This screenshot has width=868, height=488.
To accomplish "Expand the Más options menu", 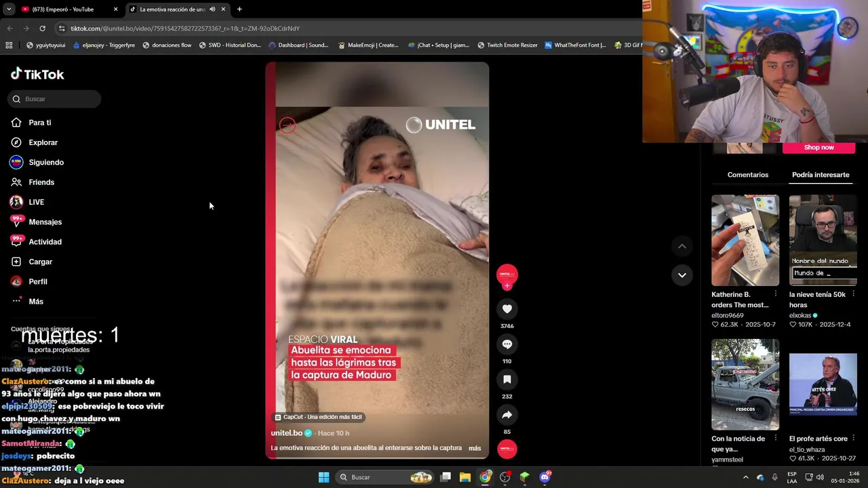I will [x=35, y=302].
